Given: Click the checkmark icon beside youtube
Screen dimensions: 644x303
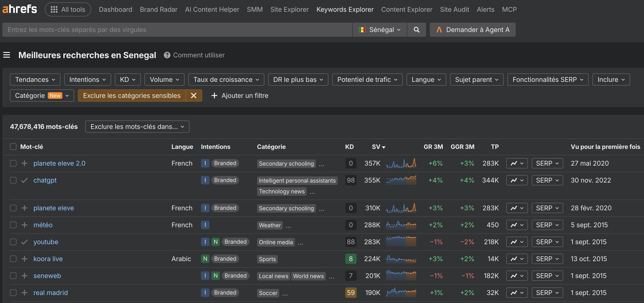Looking at the screenshot, I should (24, 242).
